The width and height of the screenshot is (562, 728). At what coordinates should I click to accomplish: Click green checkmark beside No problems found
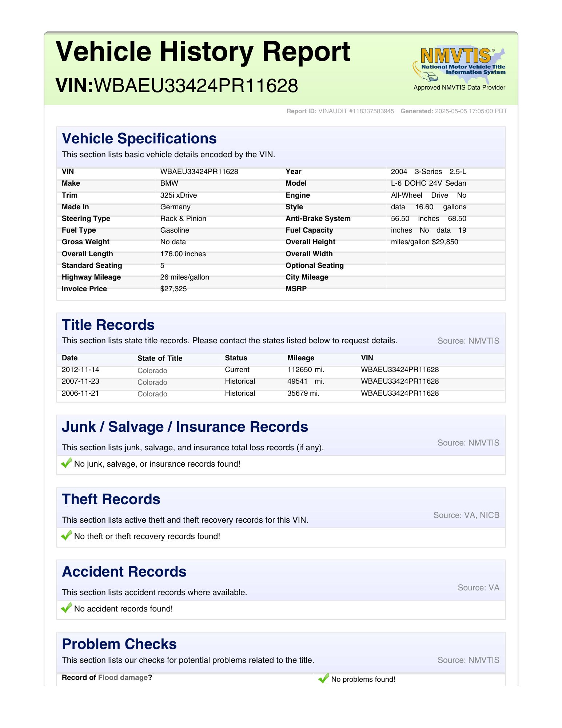(x=323, y=678)
